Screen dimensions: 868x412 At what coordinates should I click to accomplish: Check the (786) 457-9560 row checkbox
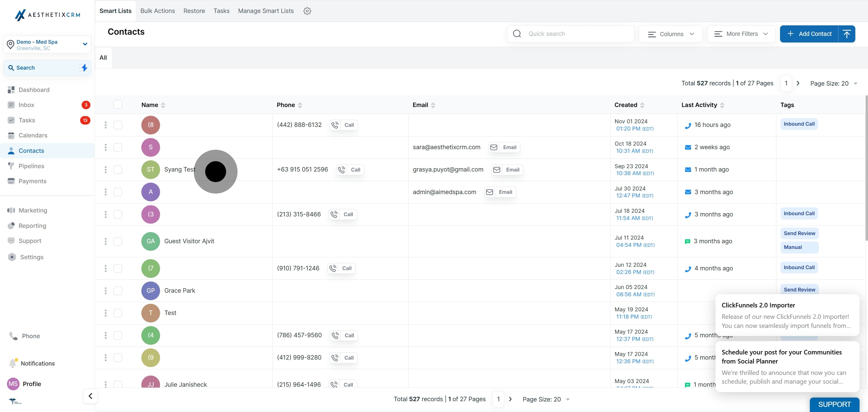coord(118,335)
